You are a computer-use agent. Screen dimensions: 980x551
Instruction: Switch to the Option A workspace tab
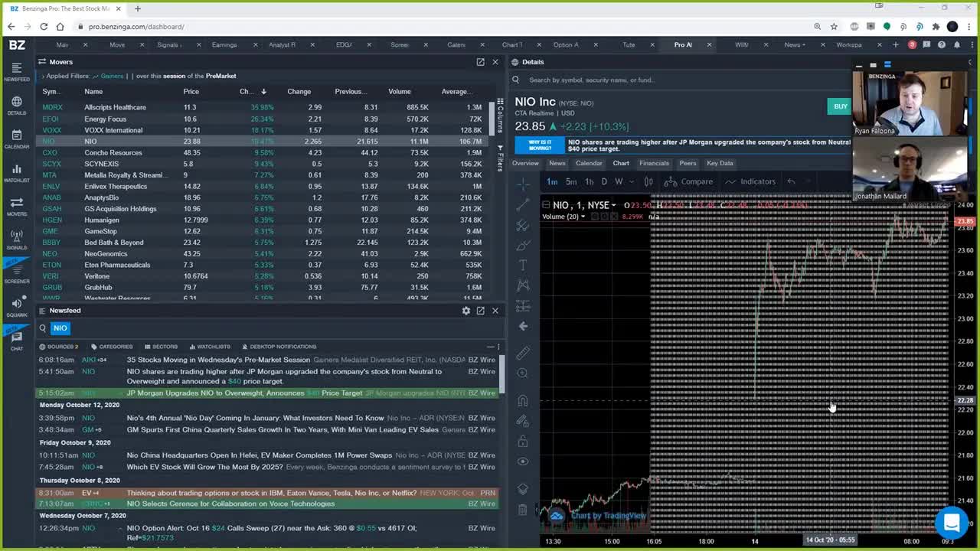567,45
